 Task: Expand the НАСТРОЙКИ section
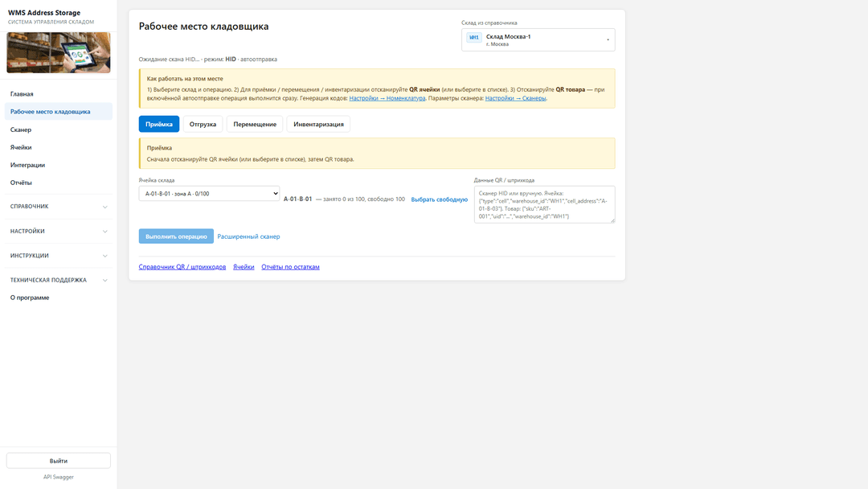(x=58, y=231)
